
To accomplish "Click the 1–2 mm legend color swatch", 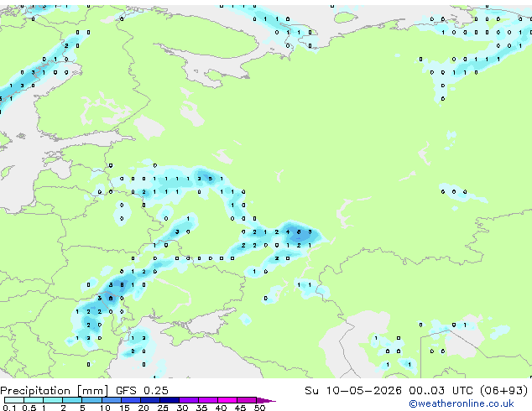I will [x=53, y=400].
